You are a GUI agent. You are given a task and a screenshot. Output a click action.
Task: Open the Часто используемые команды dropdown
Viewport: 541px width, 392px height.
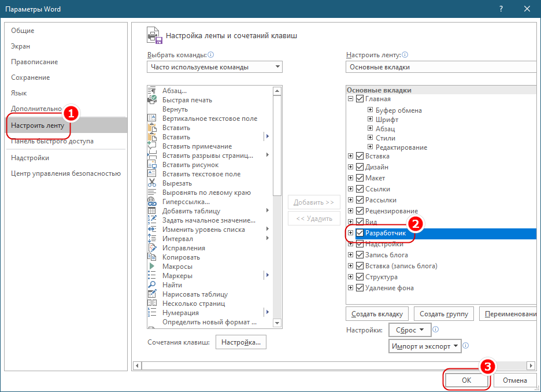point(214,67)
